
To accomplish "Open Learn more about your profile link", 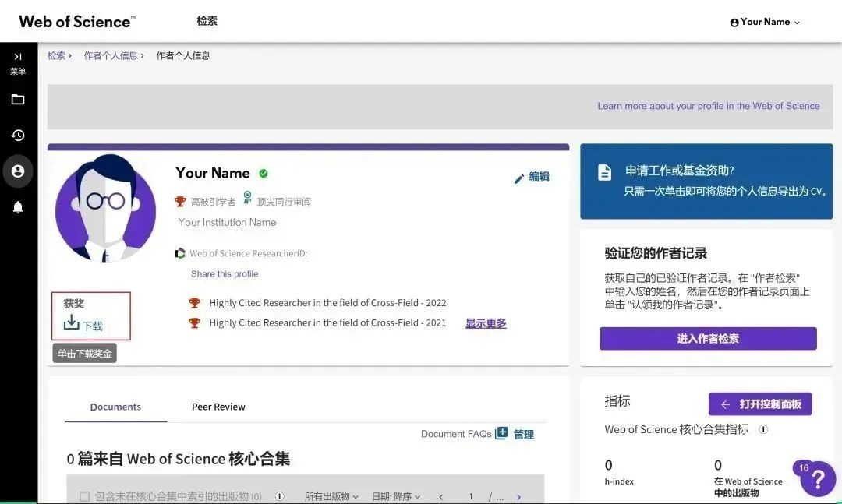I will pos(708,106).
